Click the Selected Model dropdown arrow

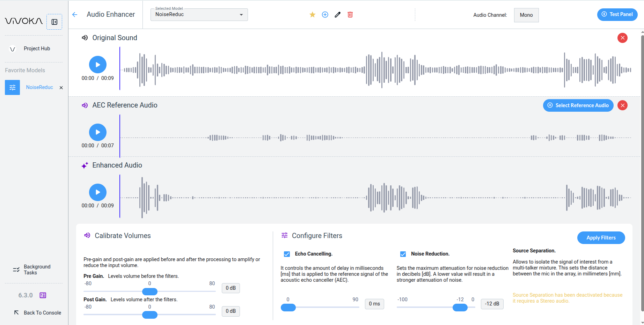[x=241, y=15]
